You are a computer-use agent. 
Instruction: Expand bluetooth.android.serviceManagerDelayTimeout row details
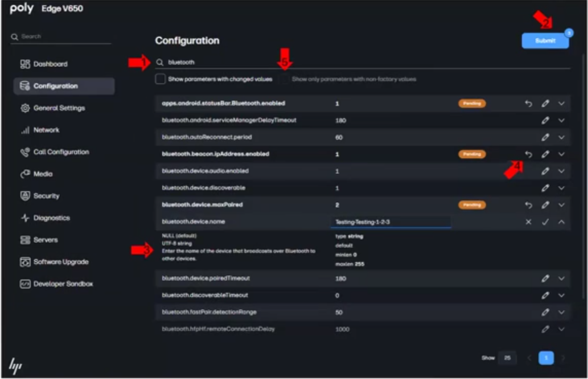click(x=561, y=120)
